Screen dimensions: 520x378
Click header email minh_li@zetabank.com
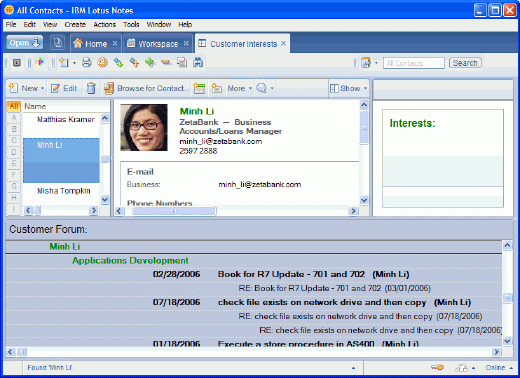click(221, 141)
